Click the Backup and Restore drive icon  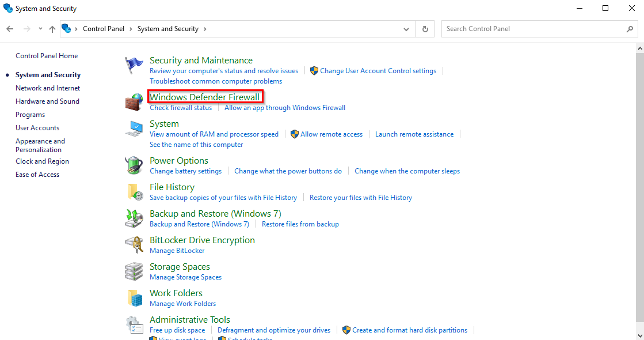pos(134,218)
